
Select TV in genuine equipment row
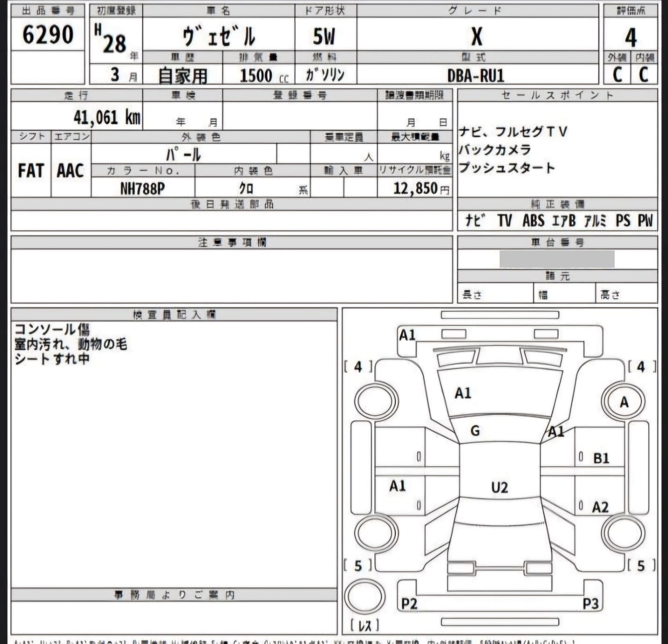[505, 220]
